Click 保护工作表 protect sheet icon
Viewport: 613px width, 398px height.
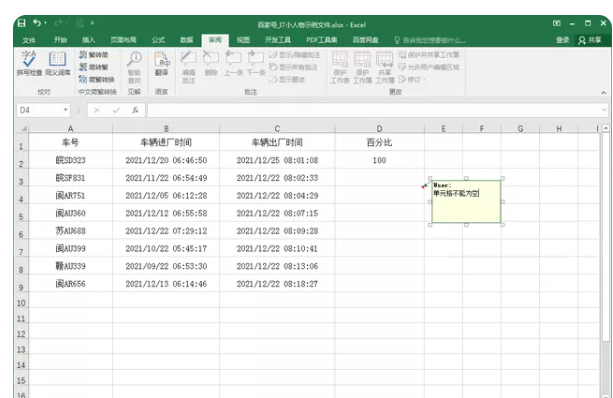(340, 67)
